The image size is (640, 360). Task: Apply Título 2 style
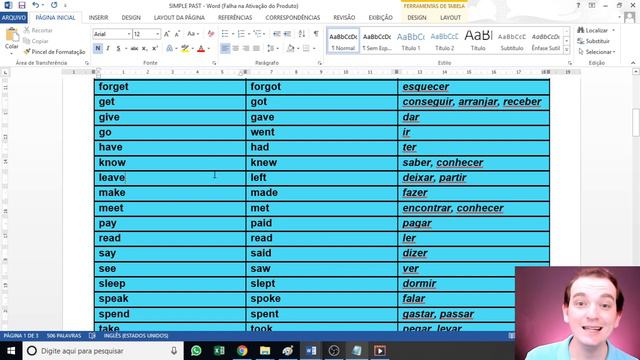pos(444,41)
